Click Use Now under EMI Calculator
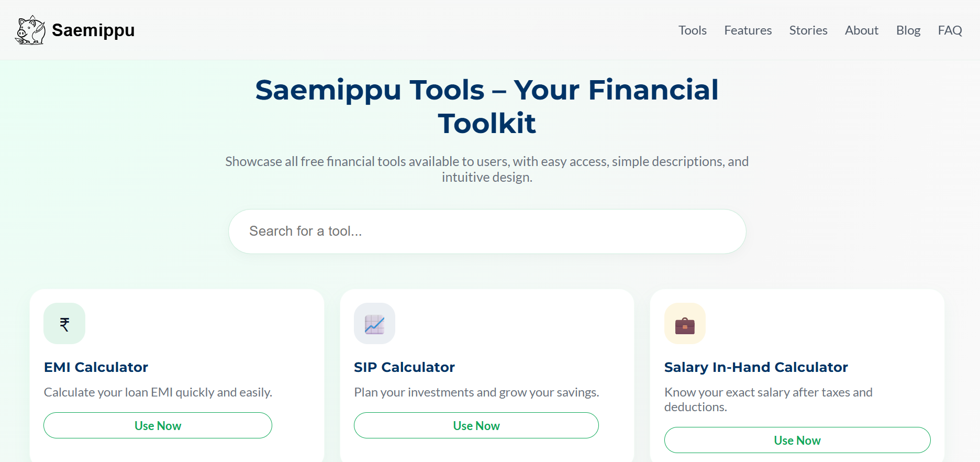980x462 pixels. pos(158,425)
